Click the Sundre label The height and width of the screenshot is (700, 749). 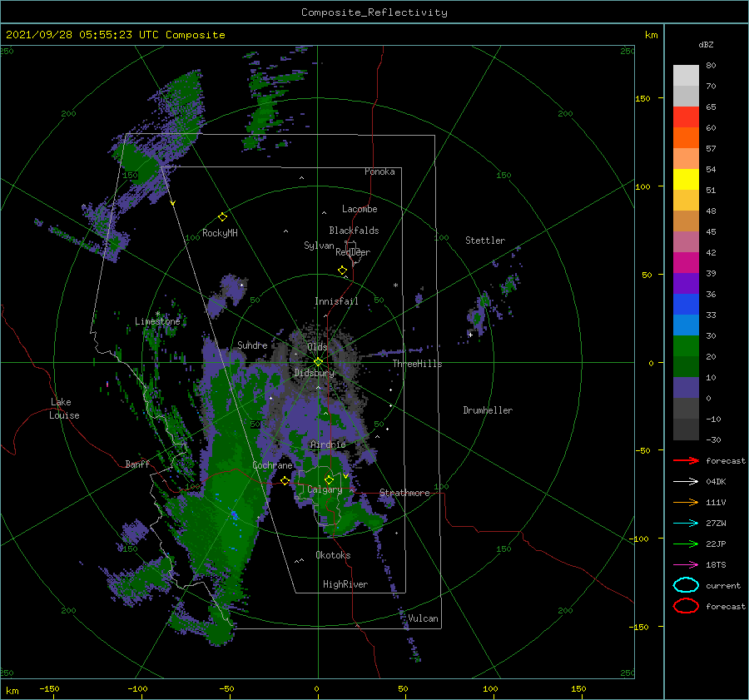[x=252, y=345]
